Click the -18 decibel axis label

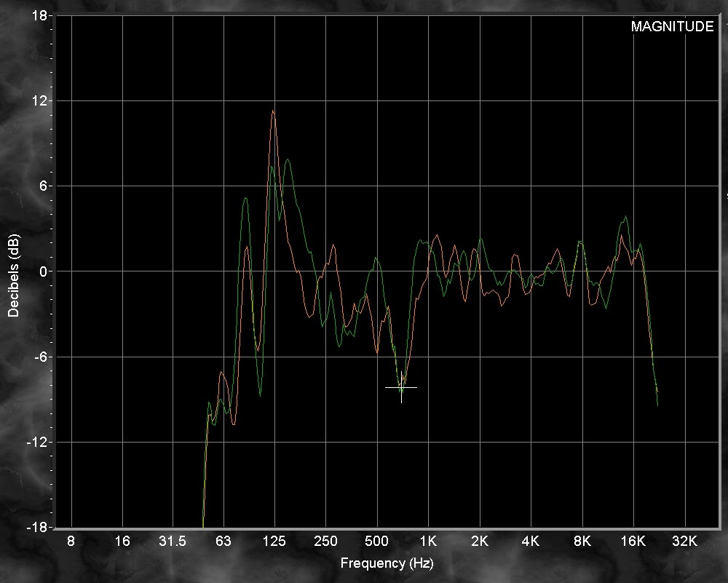pyautogui.click(x=37, y=528)
